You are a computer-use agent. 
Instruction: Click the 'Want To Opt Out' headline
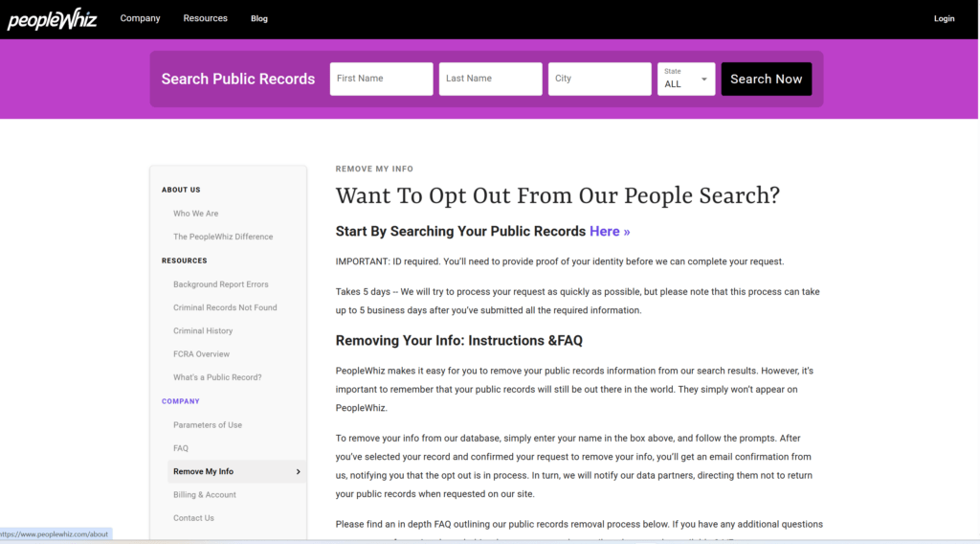pos(558,195)
